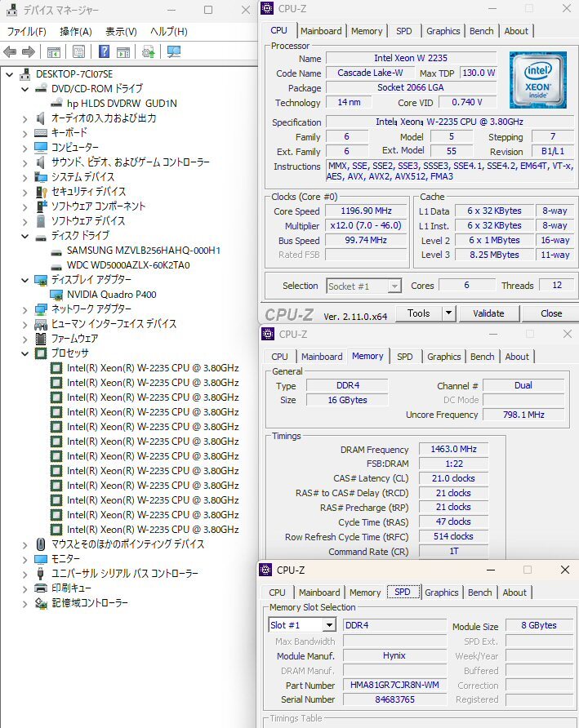Click the SAMSUNG MZVLB256HAHQ disk icon
579x728 pixels.
pos(56,251)
